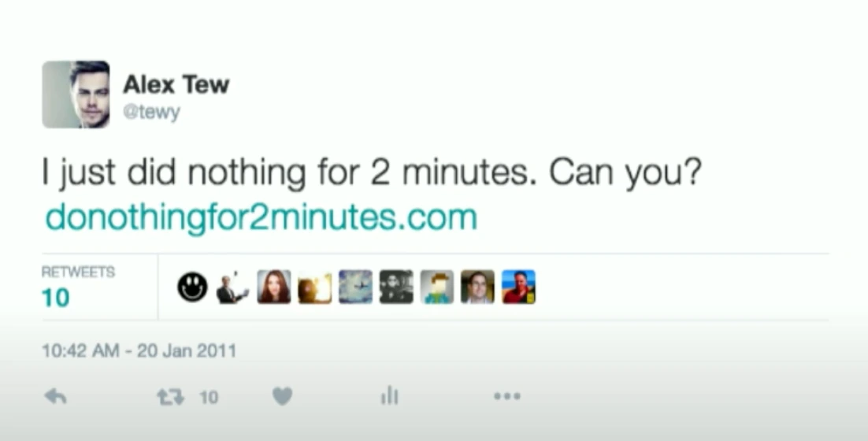Like the tweet with heart icon
This screenshot has width=868, height=441.
[x=282, y=396]
